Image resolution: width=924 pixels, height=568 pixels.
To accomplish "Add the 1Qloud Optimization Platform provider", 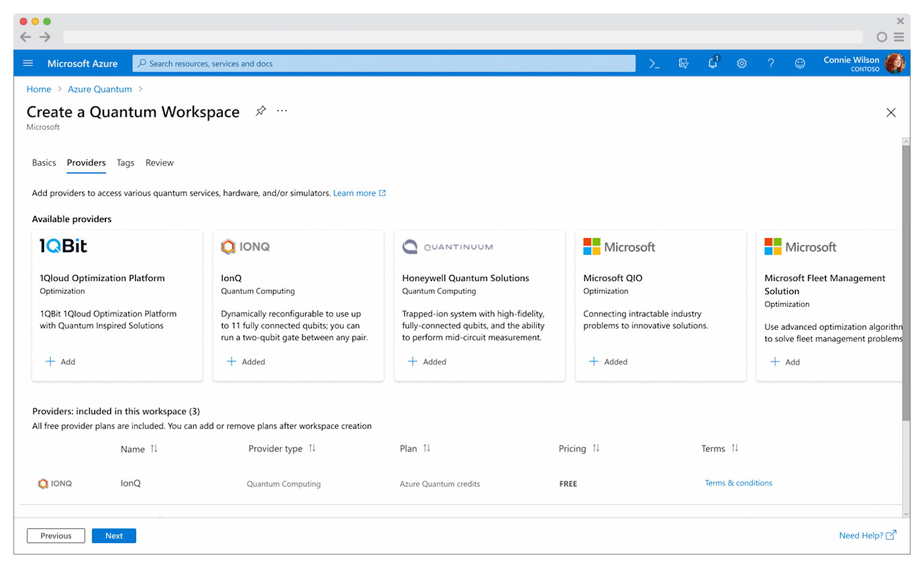I will coord(59,361).
